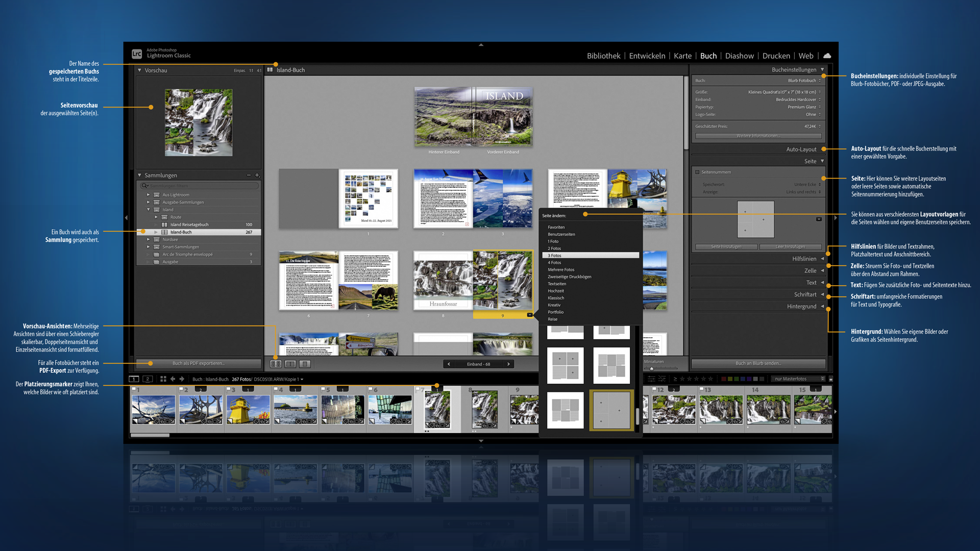Viewport: 980px width, 551px height.
Task: Click Buch als PDF exportieren button
Action: pos(198,363)
